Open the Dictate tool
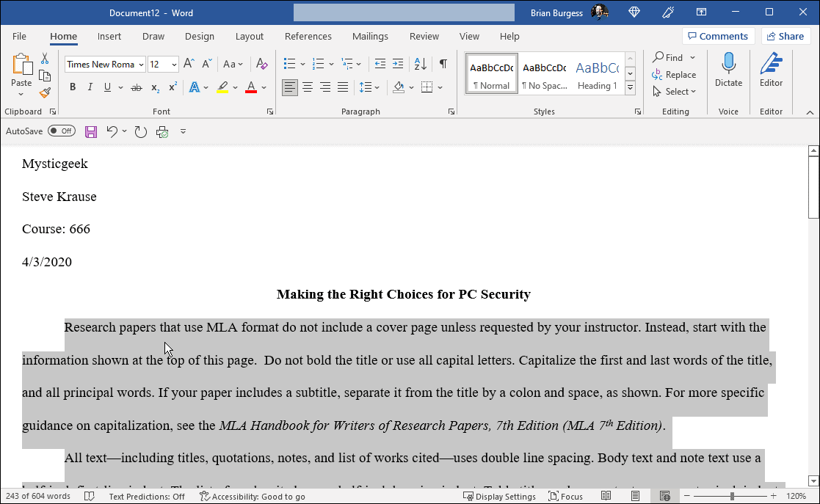Screen dimensions: 820x504 coord(728,71)
